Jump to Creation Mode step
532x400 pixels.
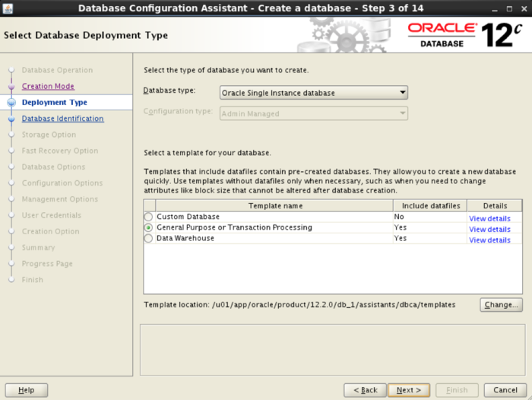tap(48, 86)
